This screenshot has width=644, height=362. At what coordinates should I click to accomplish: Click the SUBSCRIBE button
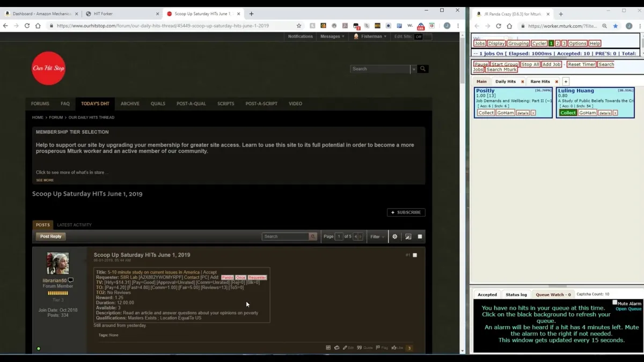click(406, 212)
